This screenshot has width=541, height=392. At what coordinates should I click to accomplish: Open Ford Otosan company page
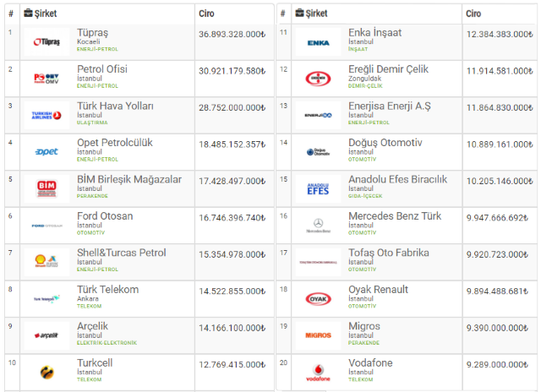pyautogui.click(x=105, y=215)
